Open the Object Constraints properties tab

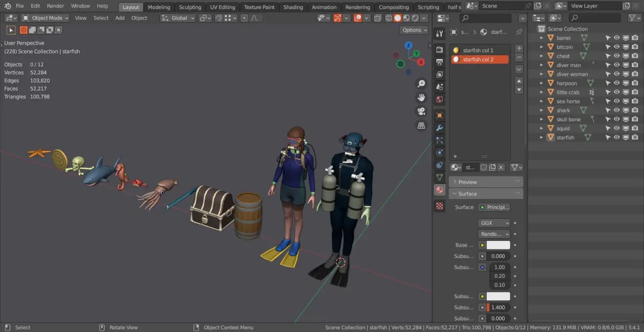click(x=440, y=165)
